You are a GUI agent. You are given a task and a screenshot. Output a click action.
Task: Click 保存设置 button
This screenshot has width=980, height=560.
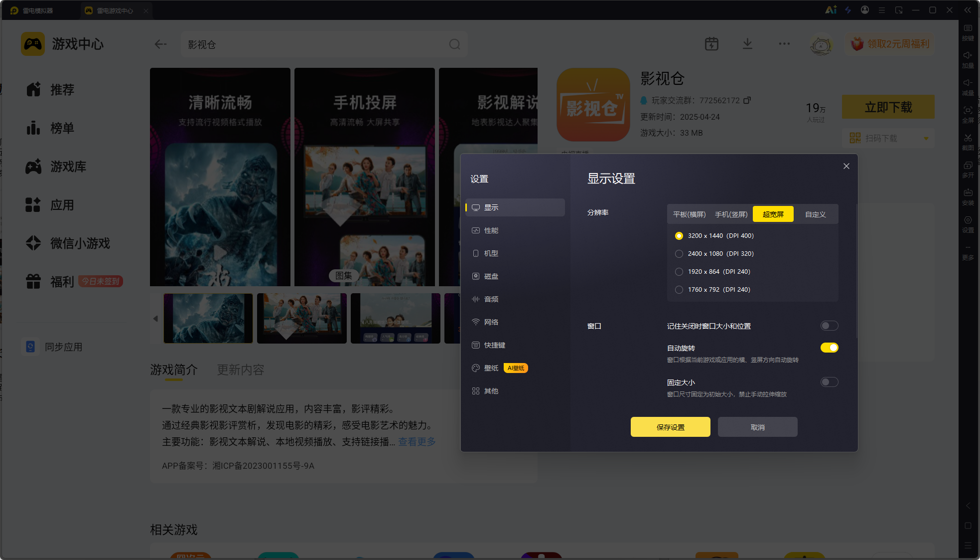[x=671, y=427]
